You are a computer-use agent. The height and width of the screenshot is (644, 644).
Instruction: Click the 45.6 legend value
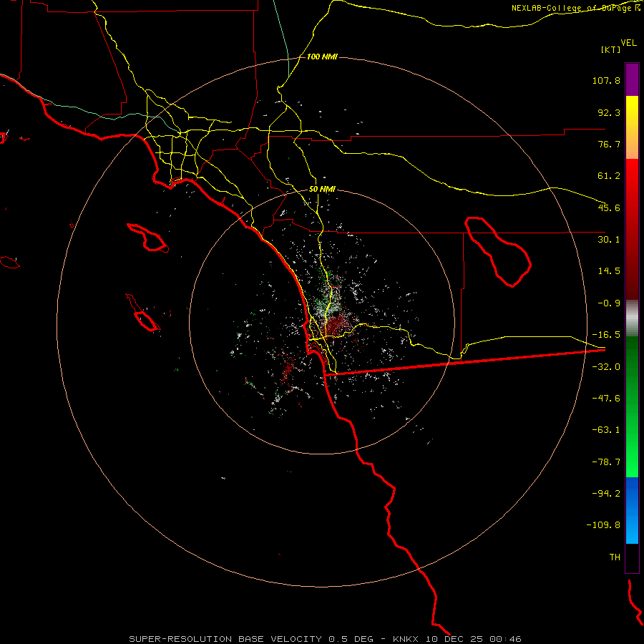pos(609,208)
